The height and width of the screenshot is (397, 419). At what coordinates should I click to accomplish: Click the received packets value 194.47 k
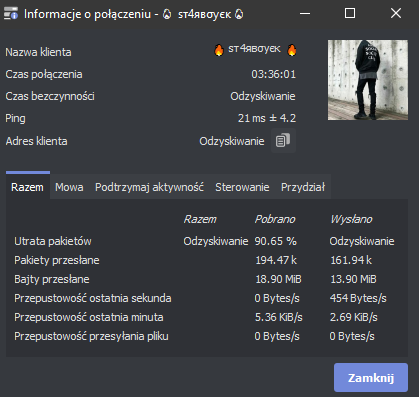coord(276,260)
